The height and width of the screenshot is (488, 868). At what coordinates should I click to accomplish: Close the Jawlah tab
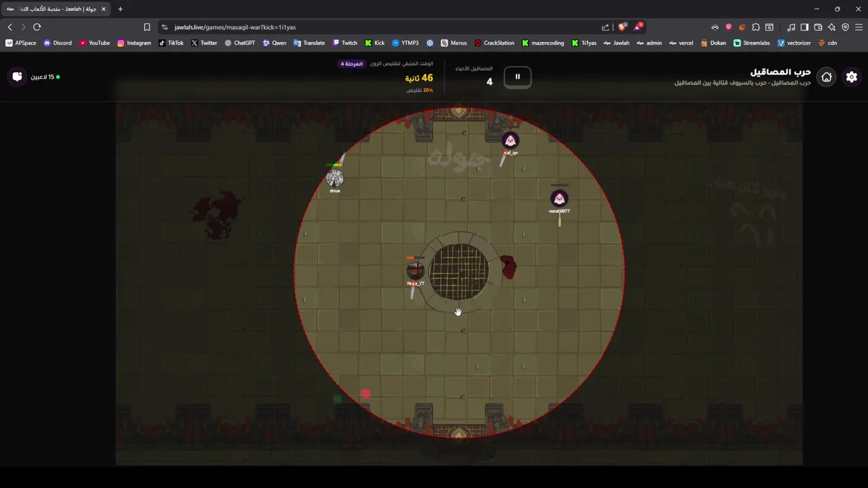tap(103, 9)
